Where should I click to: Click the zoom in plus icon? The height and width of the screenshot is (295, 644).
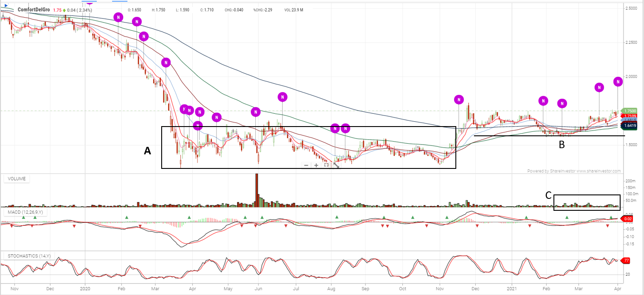tap(316, 165)
